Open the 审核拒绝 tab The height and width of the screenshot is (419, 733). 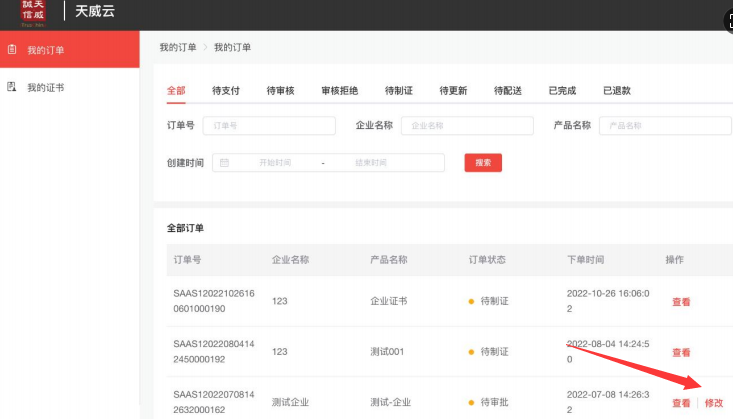pos(339,91)
